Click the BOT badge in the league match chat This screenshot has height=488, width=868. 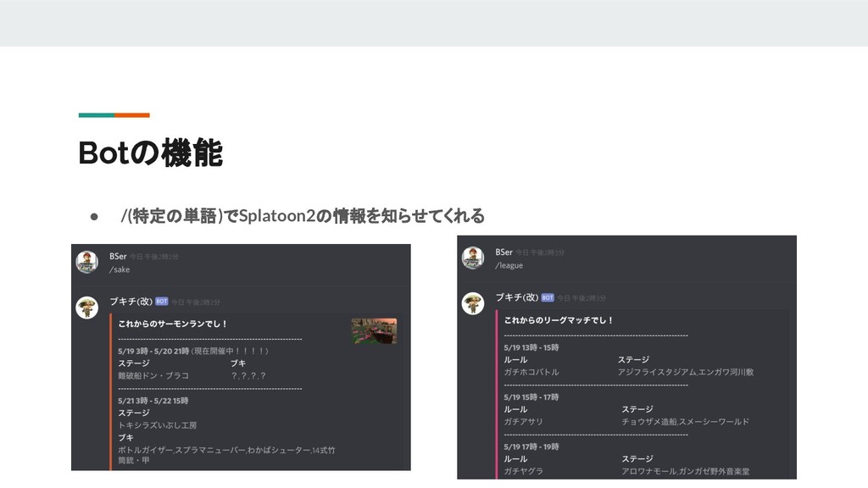point(548,297)
